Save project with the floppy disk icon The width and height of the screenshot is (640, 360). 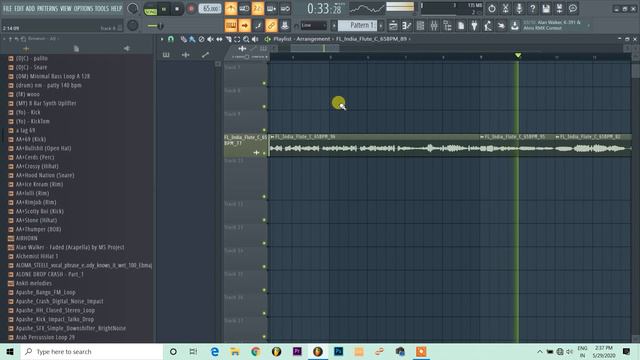(x=546, y=8)
